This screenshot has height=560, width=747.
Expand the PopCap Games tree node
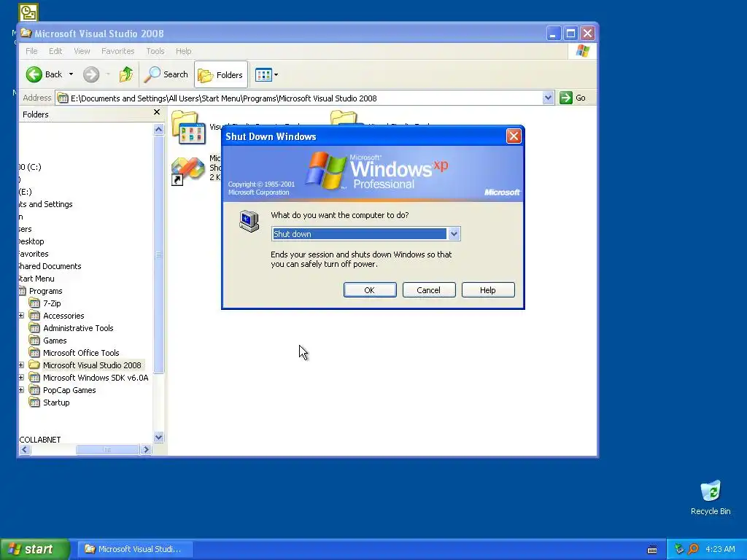click(x=21, y=390)
